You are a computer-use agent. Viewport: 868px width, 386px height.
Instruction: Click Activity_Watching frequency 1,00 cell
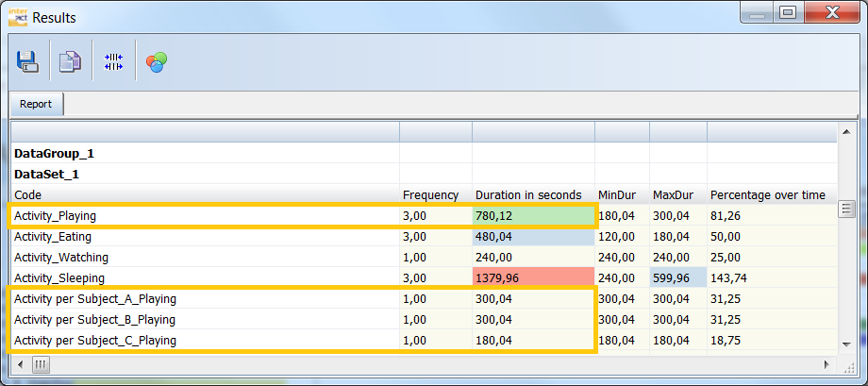pyautogui.click(x=436, y=257)
